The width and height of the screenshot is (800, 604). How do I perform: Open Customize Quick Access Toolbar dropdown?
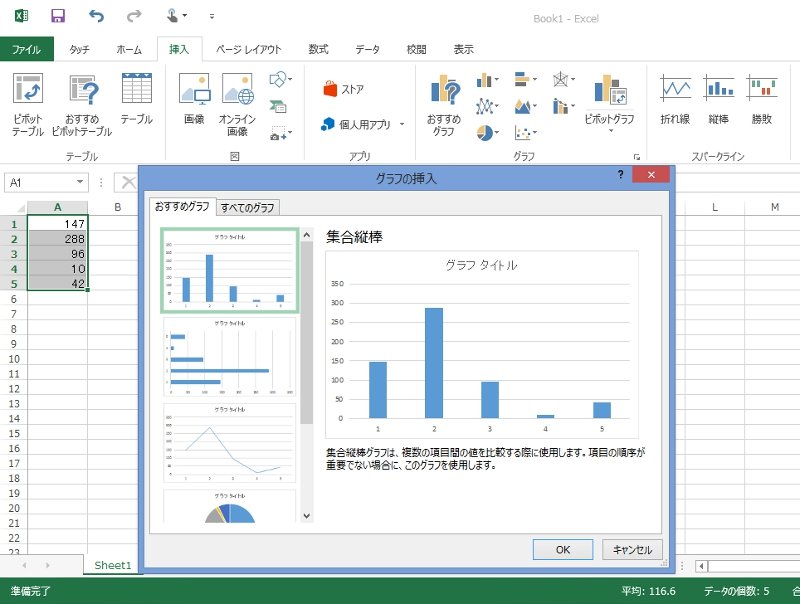212,16
